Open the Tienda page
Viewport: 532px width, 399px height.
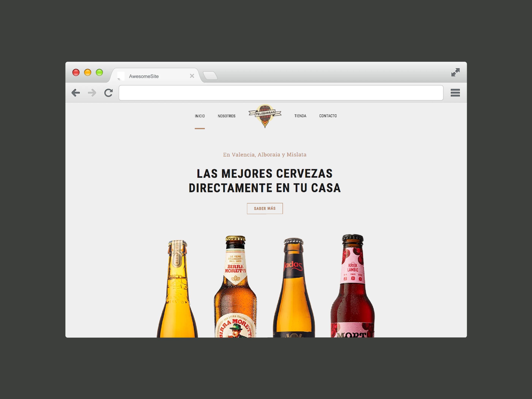(x=300, y=116)
